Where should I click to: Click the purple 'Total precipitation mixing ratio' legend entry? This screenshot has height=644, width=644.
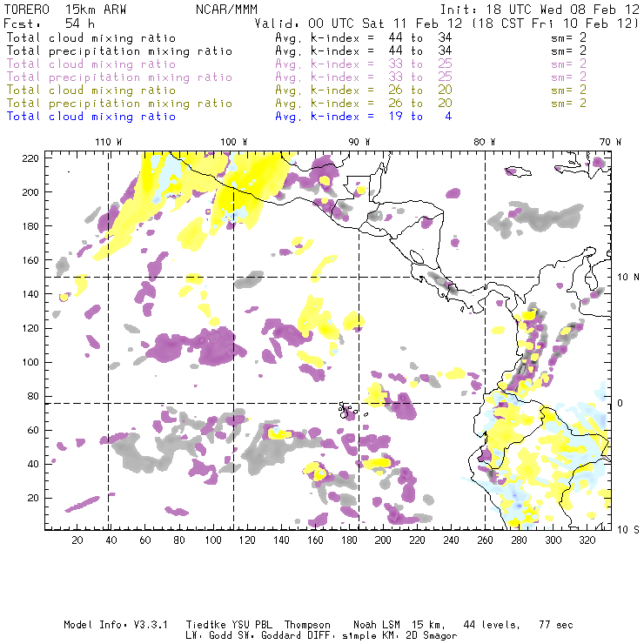coord(119,77)
